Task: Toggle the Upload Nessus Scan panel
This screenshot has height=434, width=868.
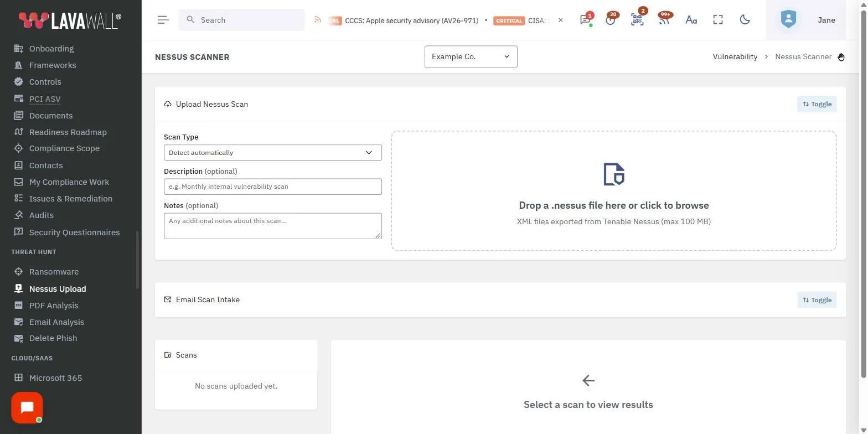Action: pos(817,104)
